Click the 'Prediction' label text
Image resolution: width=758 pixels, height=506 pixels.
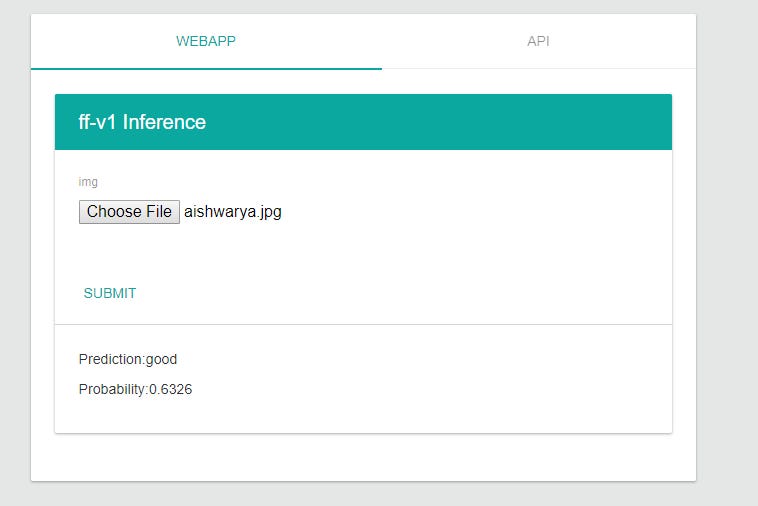[111, 359]
